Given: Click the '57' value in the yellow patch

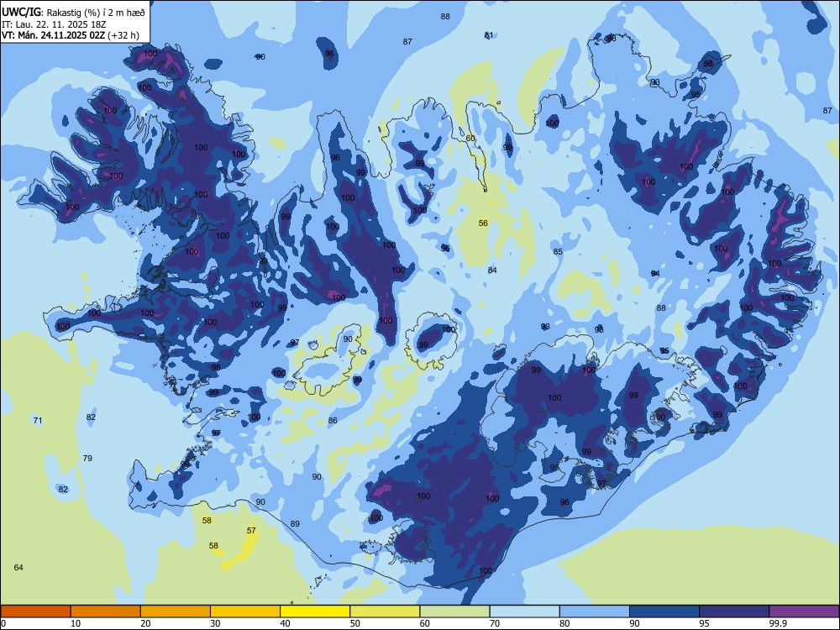Looking at the screenshot, I should tap(251, 530).
